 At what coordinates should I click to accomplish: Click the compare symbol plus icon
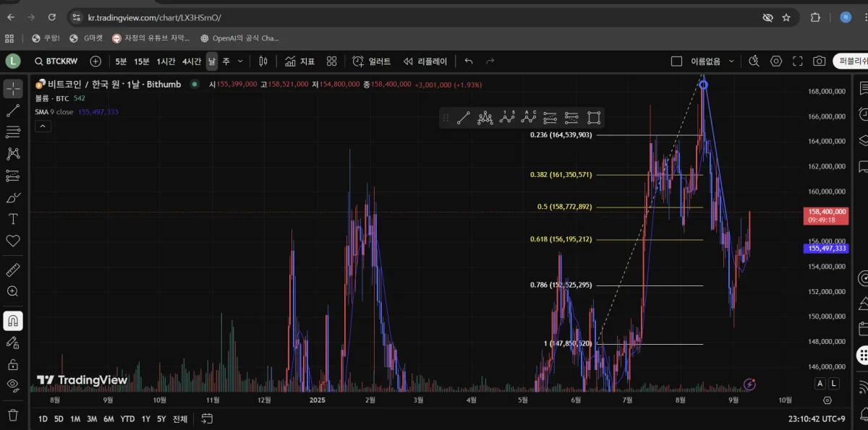coord(95,61)
